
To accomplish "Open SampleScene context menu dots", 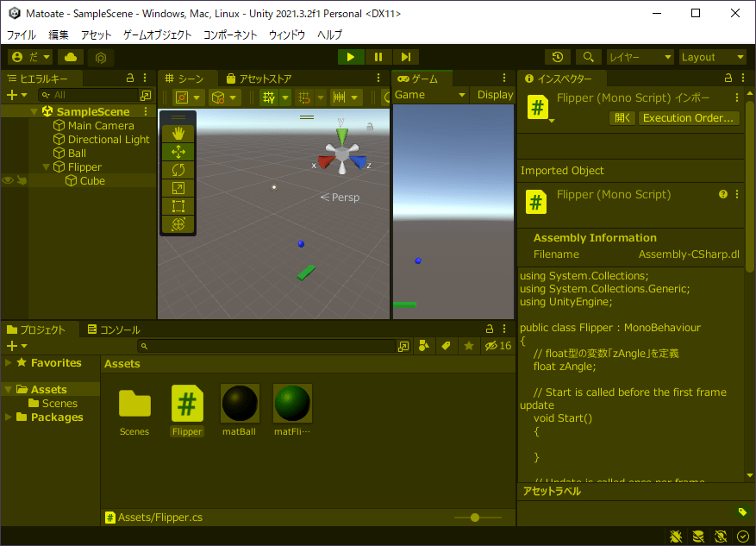I will coord(146,111).
